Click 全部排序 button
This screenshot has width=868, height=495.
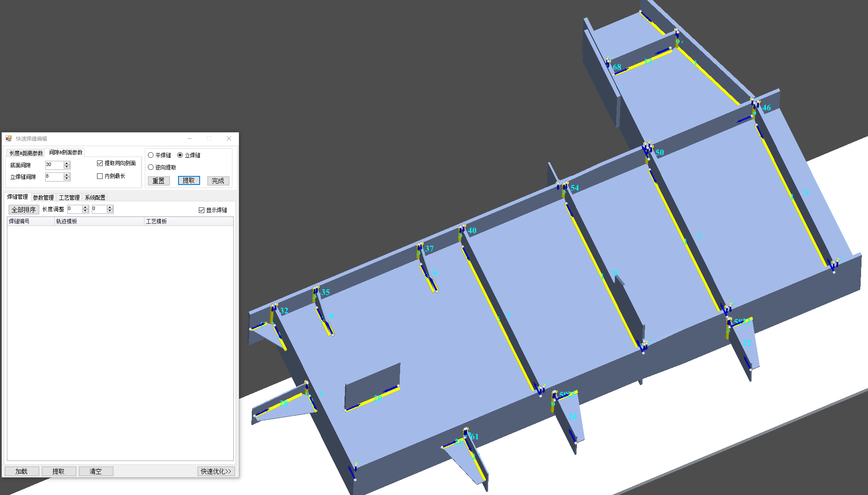24,210
